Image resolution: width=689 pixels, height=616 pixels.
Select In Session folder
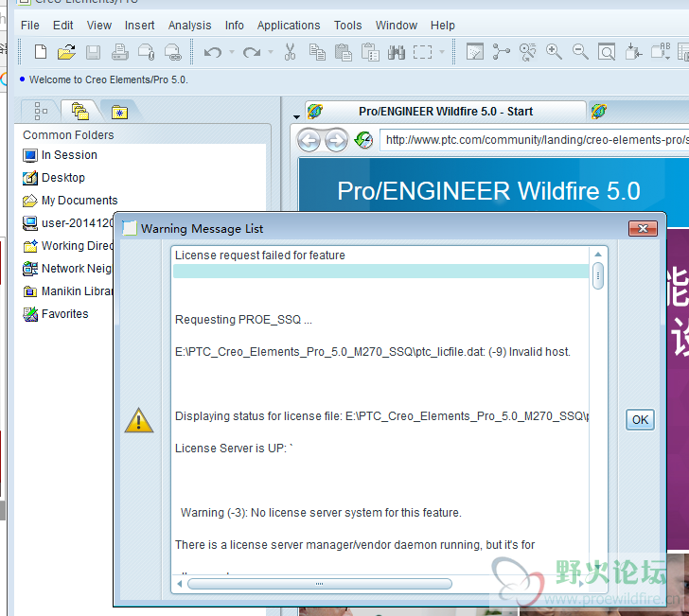coord(61,155)
